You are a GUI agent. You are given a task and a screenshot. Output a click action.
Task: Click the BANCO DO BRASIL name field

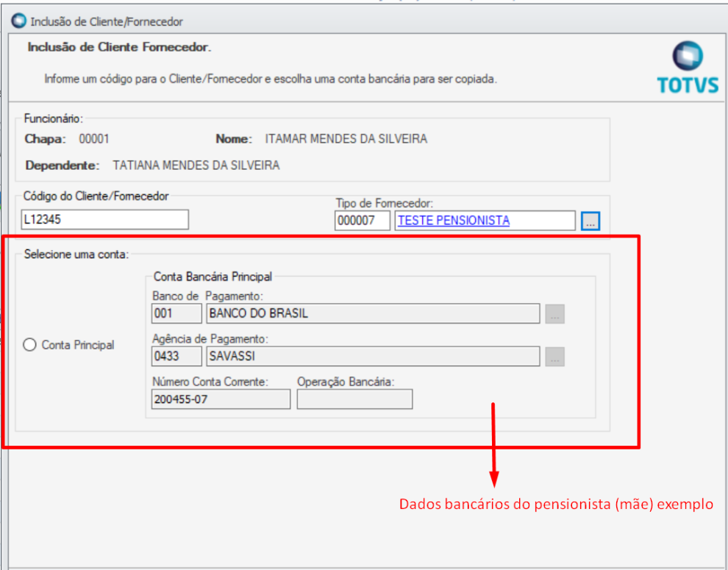(373, 313)
